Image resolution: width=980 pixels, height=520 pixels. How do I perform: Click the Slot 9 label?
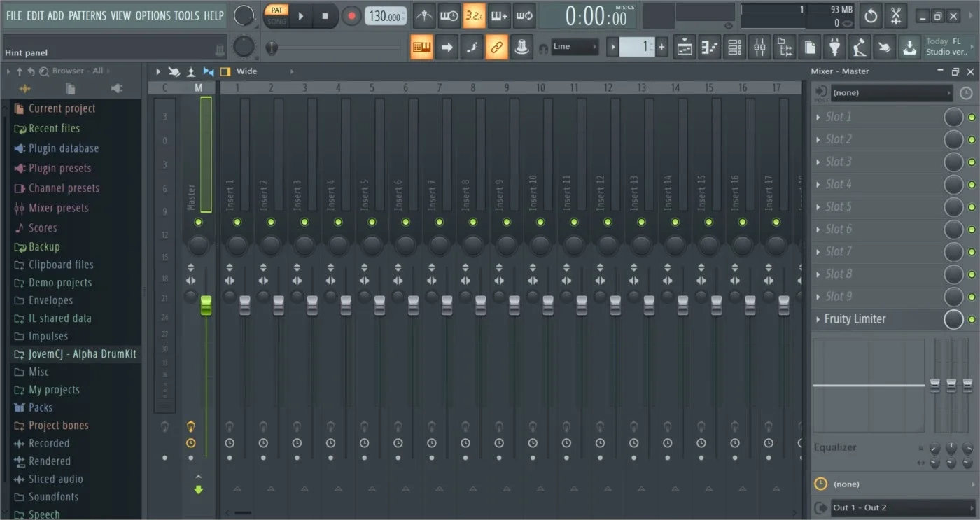point(839,296)
